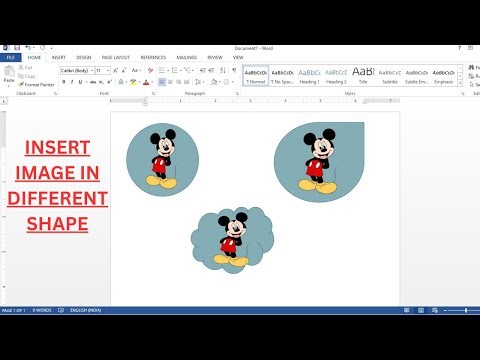
Task: Switch to the REFERENCES tab
Action: click(x=153, y=58)
